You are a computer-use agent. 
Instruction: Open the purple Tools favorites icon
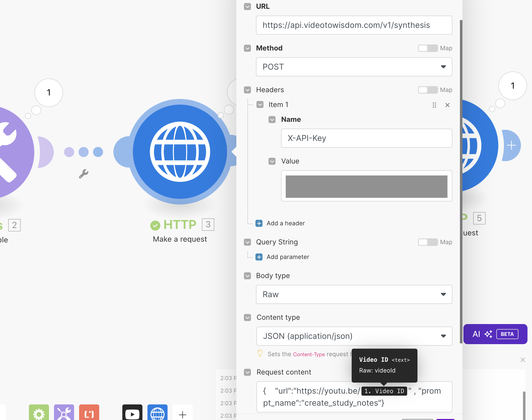click(64, 412)
